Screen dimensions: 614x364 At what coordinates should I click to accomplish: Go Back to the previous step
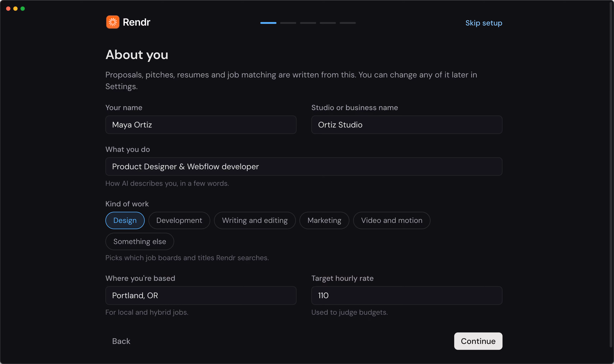pos(121,341)
